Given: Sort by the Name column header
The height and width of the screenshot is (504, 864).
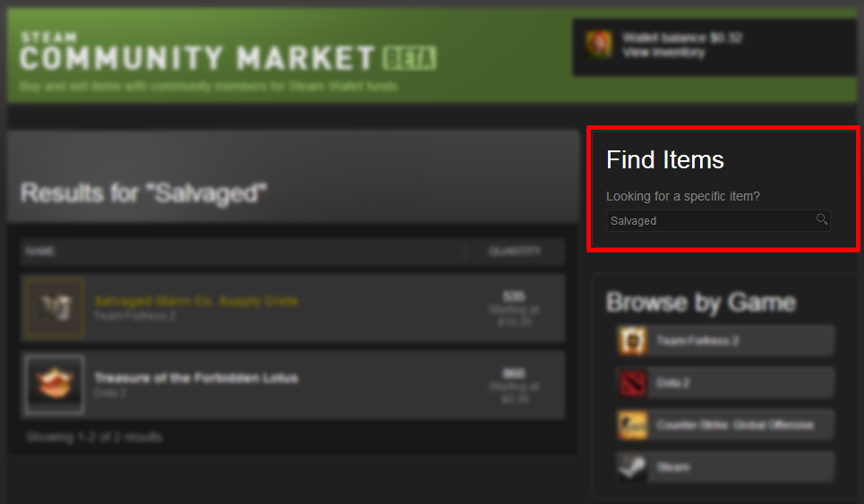Looking at the screenshot, I should click(40, 252).
